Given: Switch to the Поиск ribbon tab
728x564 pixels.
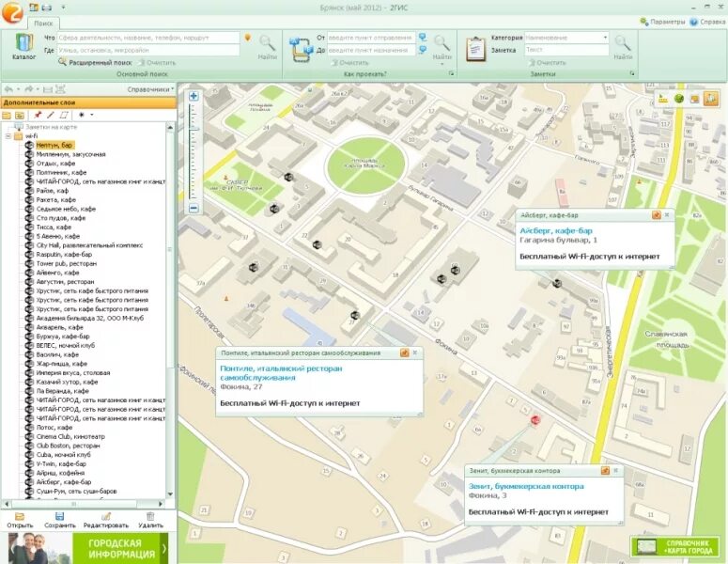Looking at the screenshot, I should [43, 23].
